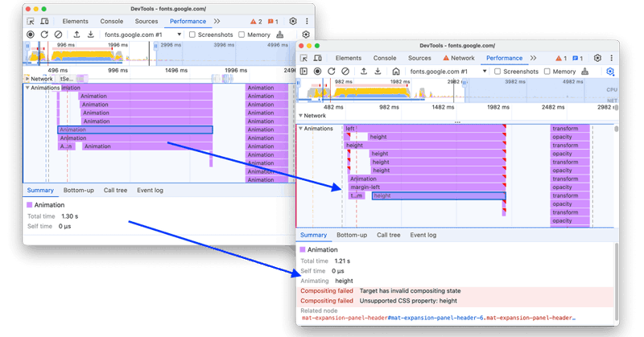This screenshot has width=644, height=337.
Task: Select left animation bar in right window
Action: pyautogui.click(x=425, y=129)
